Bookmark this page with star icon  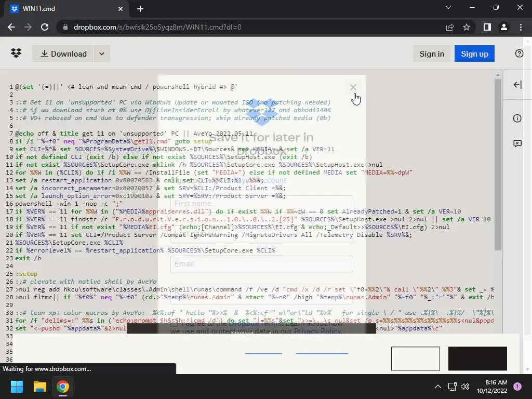click(x=467, y=27)
